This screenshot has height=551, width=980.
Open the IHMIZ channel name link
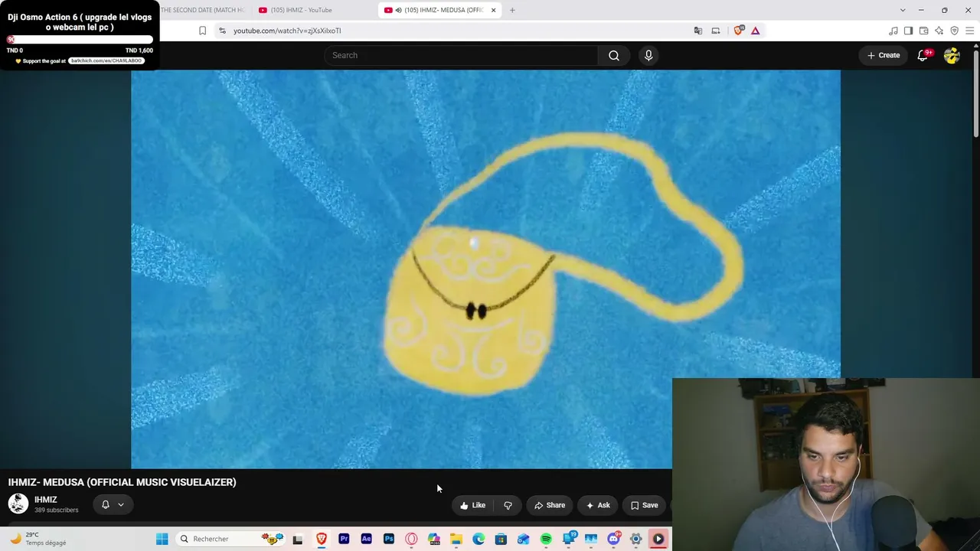[x=46, y=500]
